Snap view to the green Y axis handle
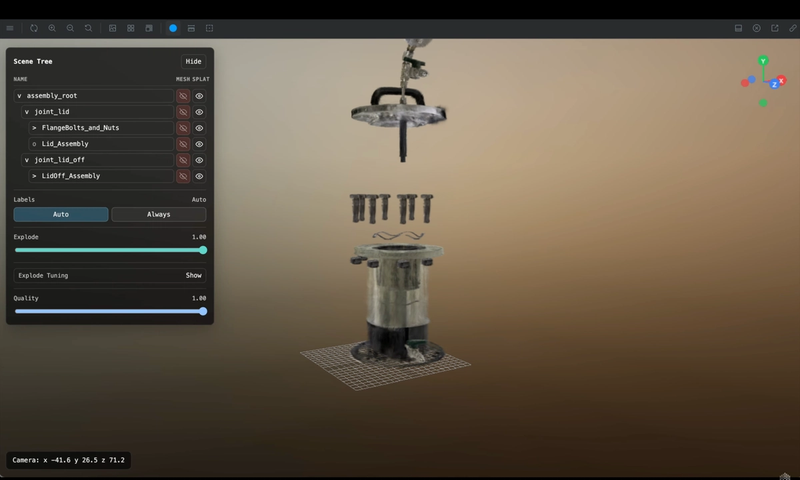 [763, 61]
